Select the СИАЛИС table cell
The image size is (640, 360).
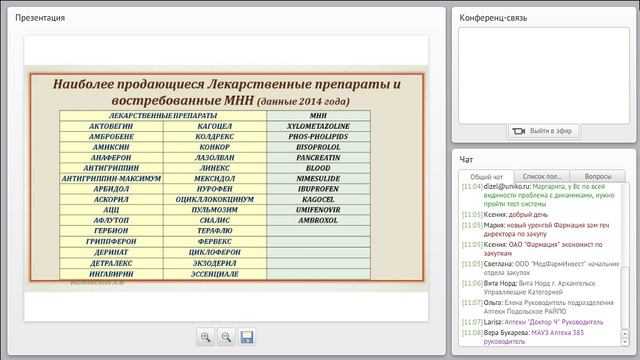pos(215,220)
